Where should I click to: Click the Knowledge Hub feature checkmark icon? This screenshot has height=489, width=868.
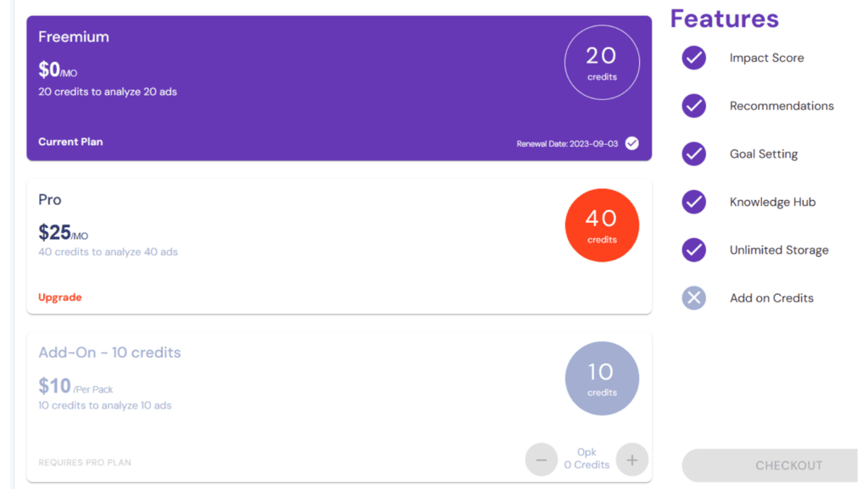[693, 202]
